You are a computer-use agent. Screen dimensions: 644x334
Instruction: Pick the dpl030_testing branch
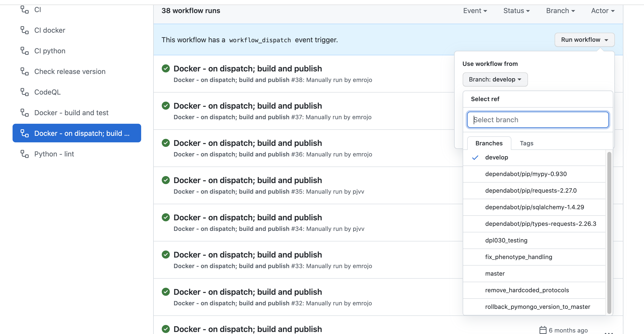(x=506, y=240)
